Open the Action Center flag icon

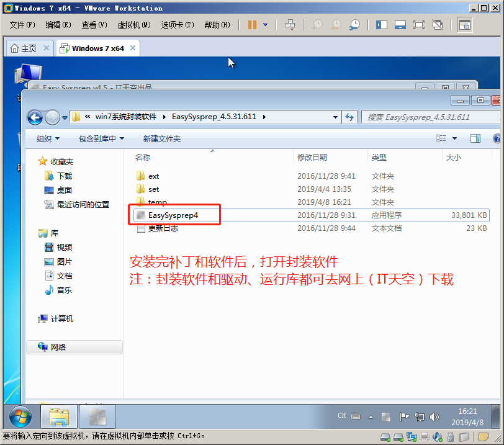pos(403,417)
